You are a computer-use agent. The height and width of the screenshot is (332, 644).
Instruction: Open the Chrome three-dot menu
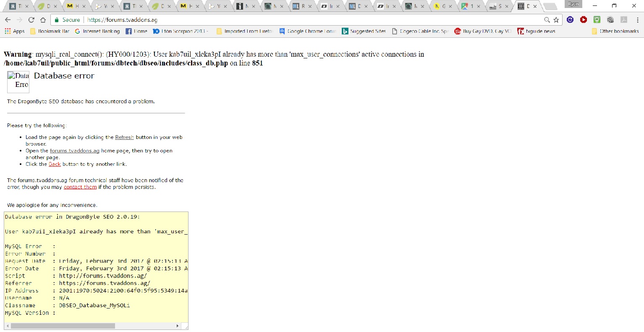click(x=637, y=20)
